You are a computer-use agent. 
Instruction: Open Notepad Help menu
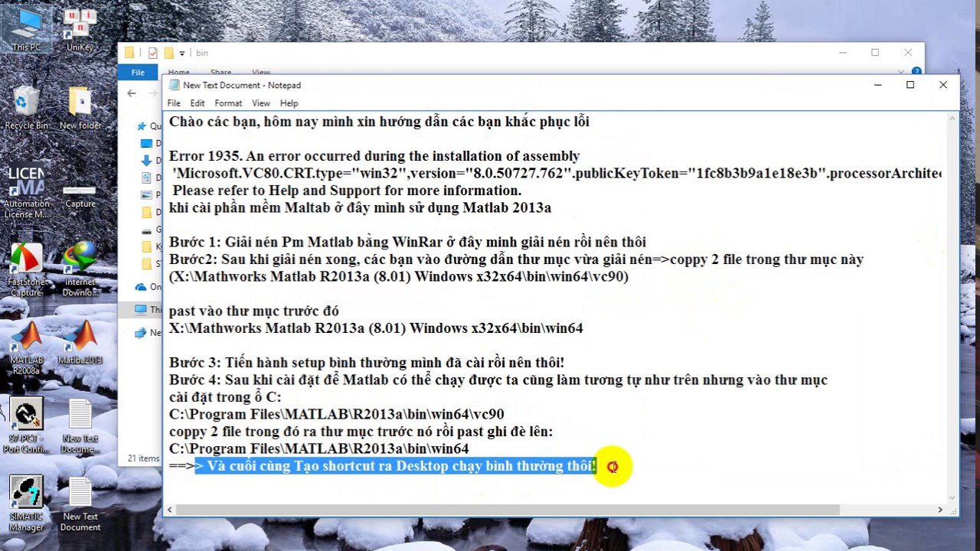click(289, 103)
